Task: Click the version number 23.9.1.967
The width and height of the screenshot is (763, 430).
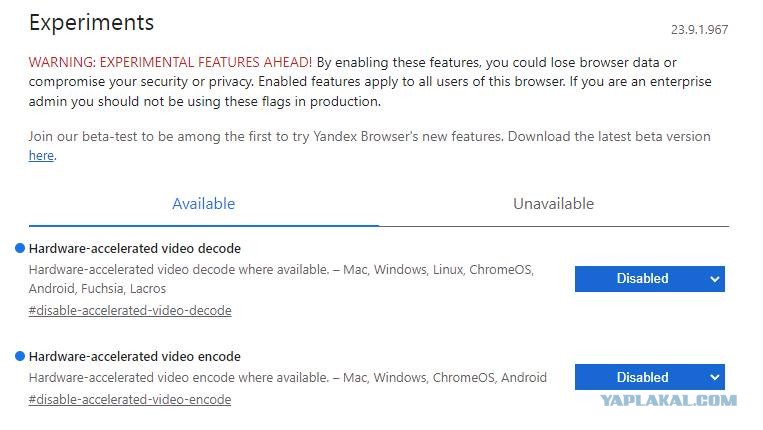Action: coord(700,30)
